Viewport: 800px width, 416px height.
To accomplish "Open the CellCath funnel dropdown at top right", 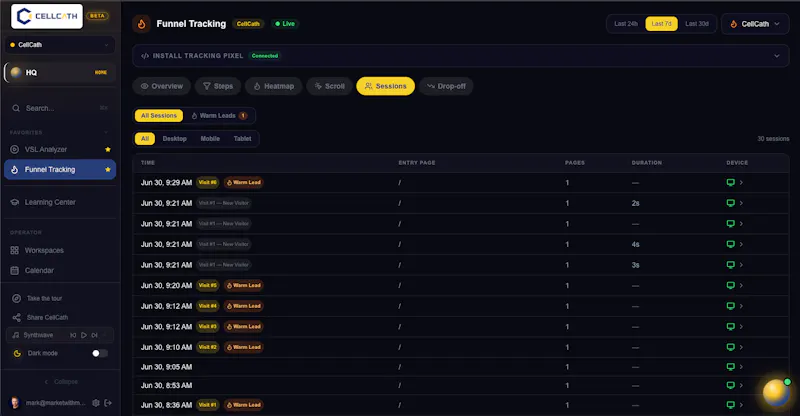I will pyautogui.click(x=755, y=24).
